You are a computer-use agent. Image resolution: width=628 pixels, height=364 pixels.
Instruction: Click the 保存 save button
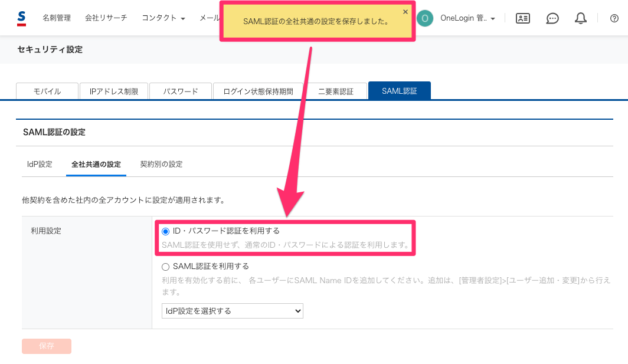47,346
